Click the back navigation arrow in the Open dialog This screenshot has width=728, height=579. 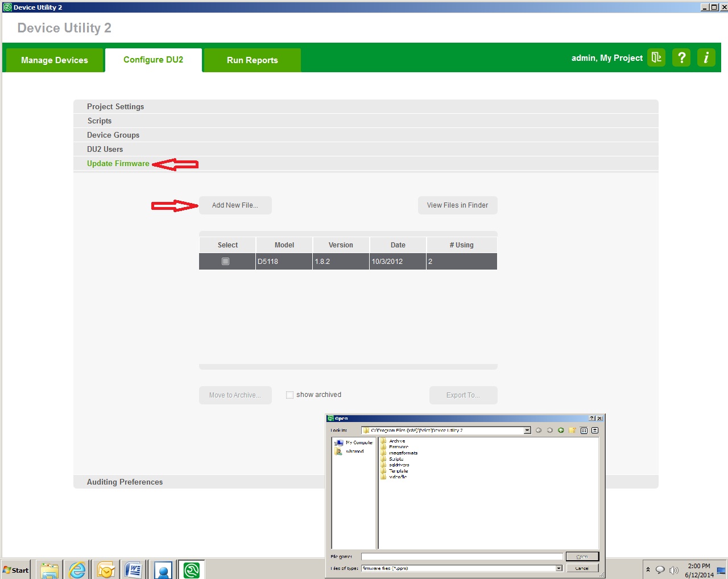[x=538, y=431]
